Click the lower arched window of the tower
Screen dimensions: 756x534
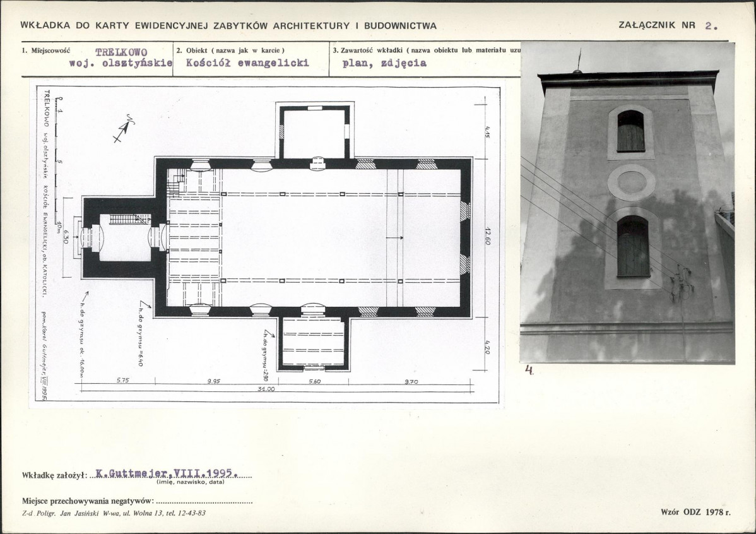(633, 246)
